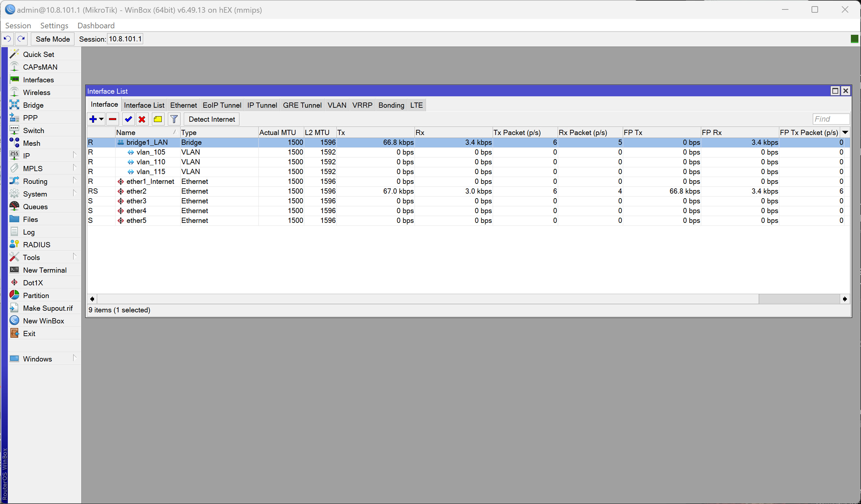Viewport: 861px width, 504px height.
Task: Click the Detect Internet button
Action: pyautogui.click(x=211, y=119)
